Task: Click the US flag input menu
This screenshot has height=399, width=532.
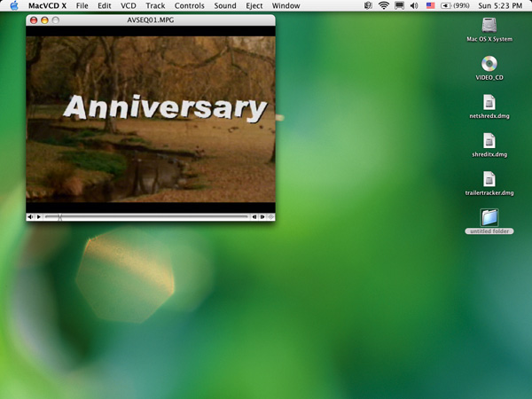Action: point(430,5)
